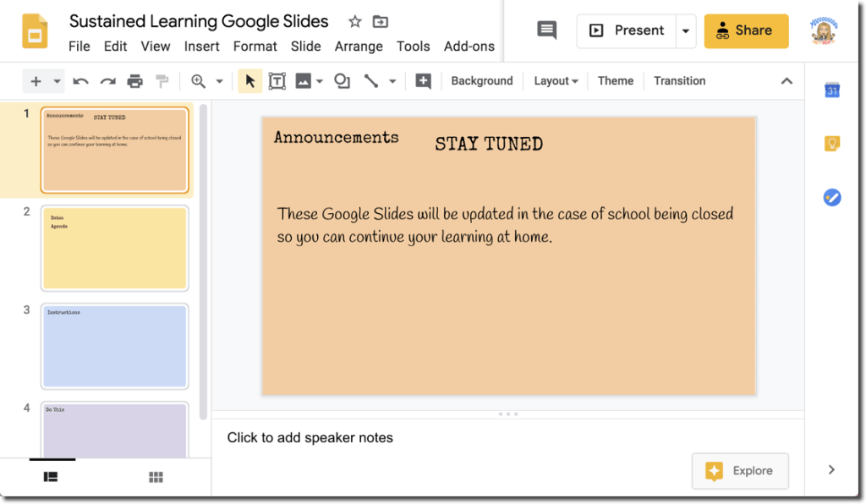
Task: Open Google Keep lightbulb icon
Action: tap(832, 144)
